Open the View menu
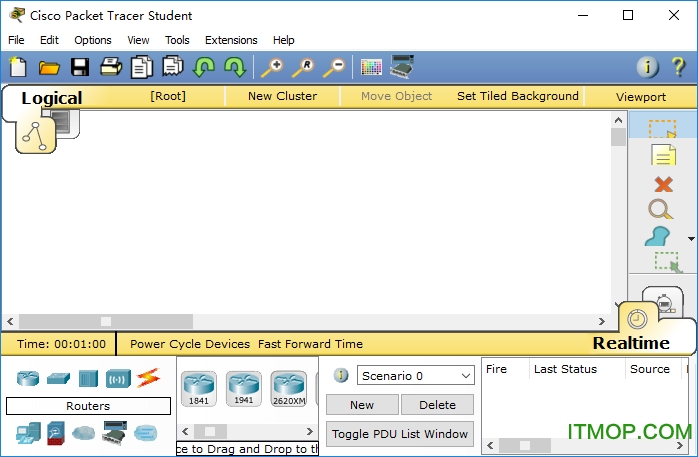 point(138,40)
